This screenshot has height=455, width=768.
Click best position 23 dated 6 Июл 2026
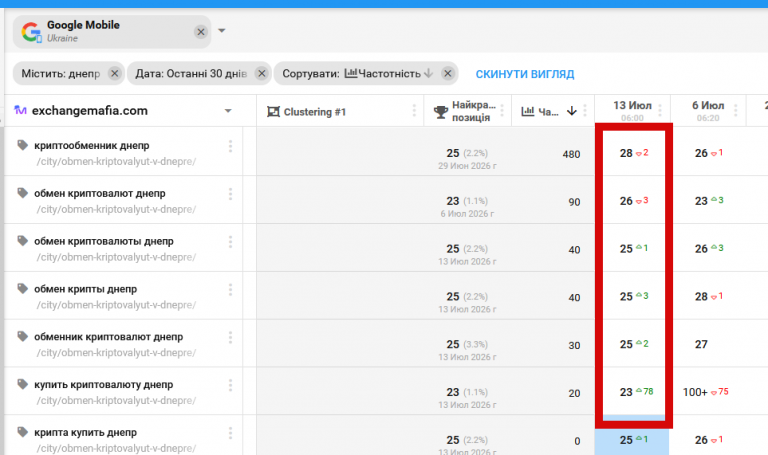453,201
